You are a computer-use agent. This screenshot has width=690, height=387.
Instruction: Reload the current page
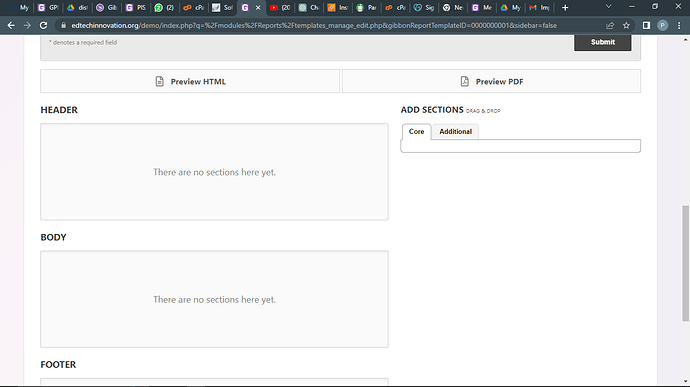(43, 26)
